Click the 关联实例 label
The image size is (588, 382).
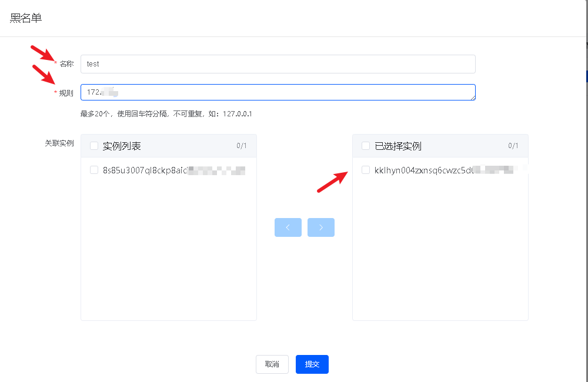pos(59,143)
